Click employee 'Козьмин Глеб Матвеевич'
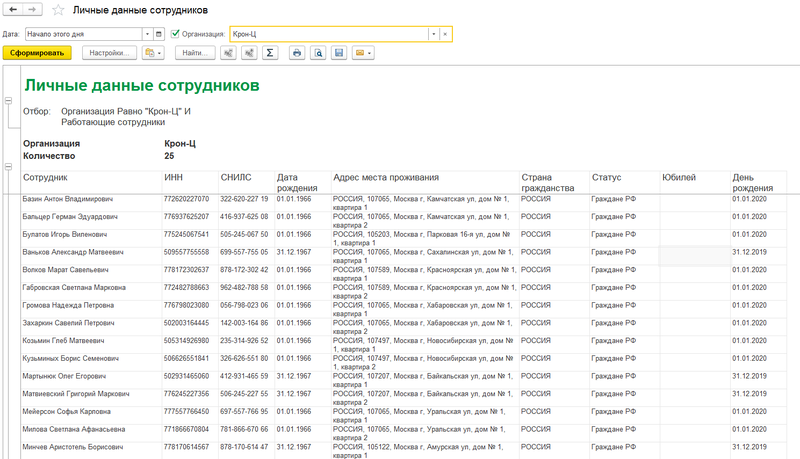800x459 pixels. pos(63,341)
